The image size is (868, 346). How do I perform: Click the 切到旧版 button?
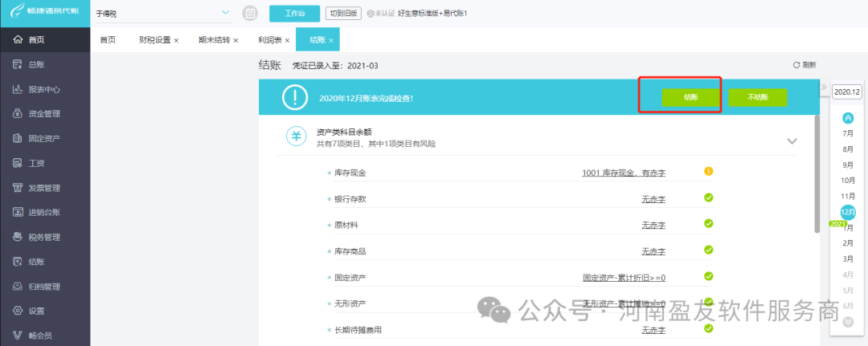(343, 14)
